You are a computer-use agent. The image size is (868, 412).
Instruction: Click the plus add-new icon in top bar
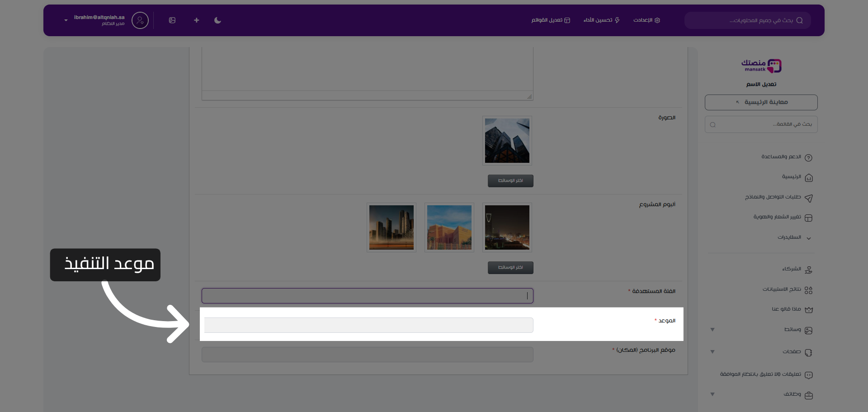pyautogui.click(x=196, y=20)
